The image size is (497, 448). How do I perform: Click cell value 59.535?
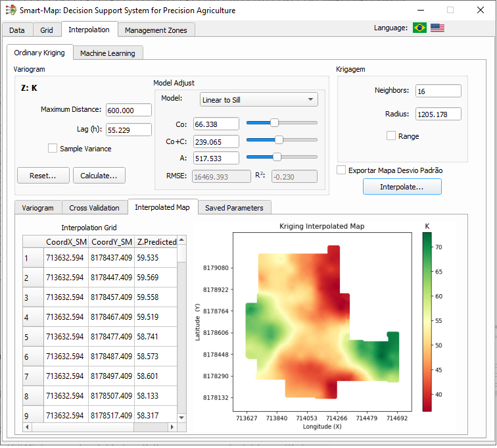(x=156, y=258)
